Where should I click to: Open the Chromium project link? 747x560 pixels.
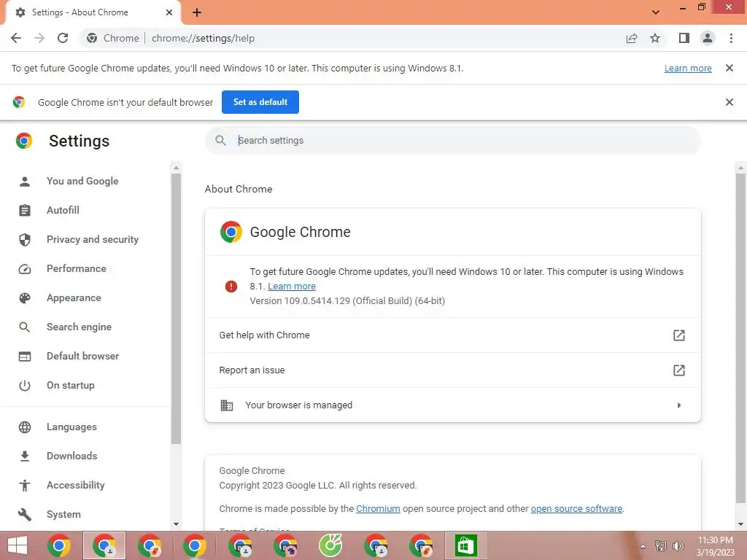coord(378,508)
